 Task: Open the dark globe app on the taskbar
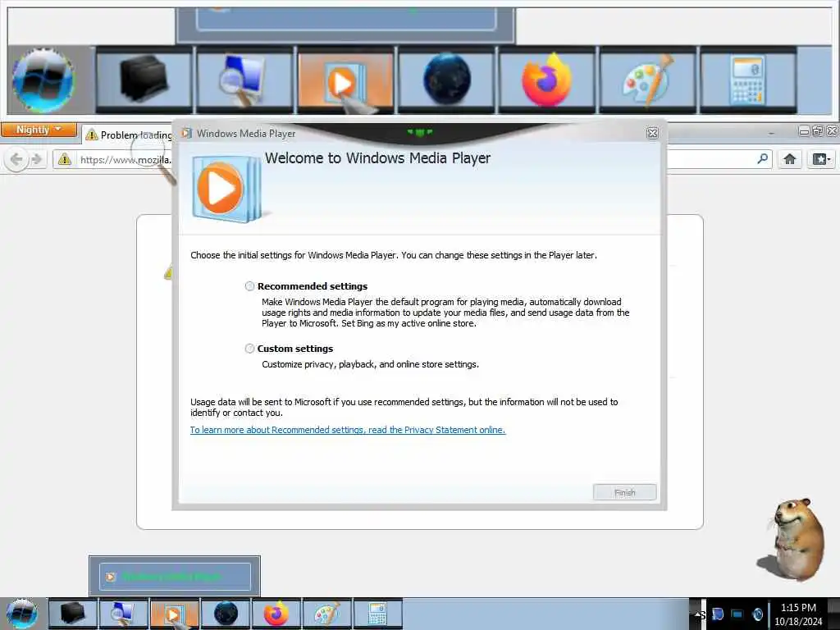click(226, 614)
